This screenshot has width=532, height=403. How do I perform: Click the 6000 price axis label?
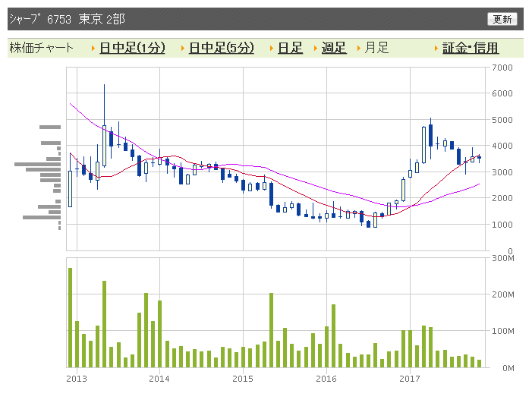[x=502, y=93]
